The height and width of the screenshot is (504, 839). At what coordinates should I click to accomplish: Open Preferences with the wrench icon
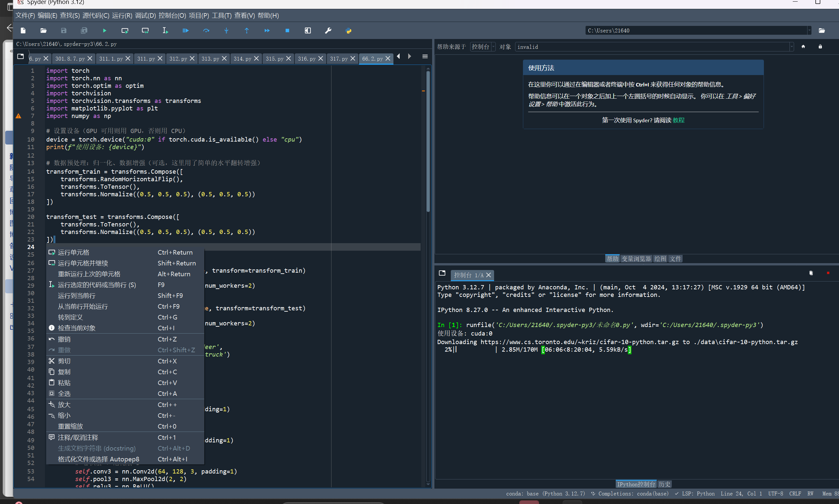pyautogui.click(x=328, y=30)
